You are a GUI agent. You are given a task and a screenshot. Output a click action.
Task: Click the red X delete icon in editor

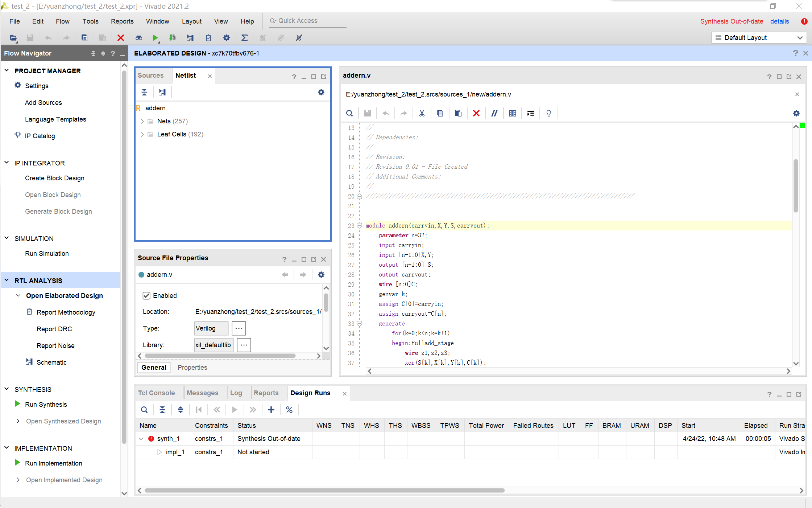pyautogui.click(x=476, y=113)
